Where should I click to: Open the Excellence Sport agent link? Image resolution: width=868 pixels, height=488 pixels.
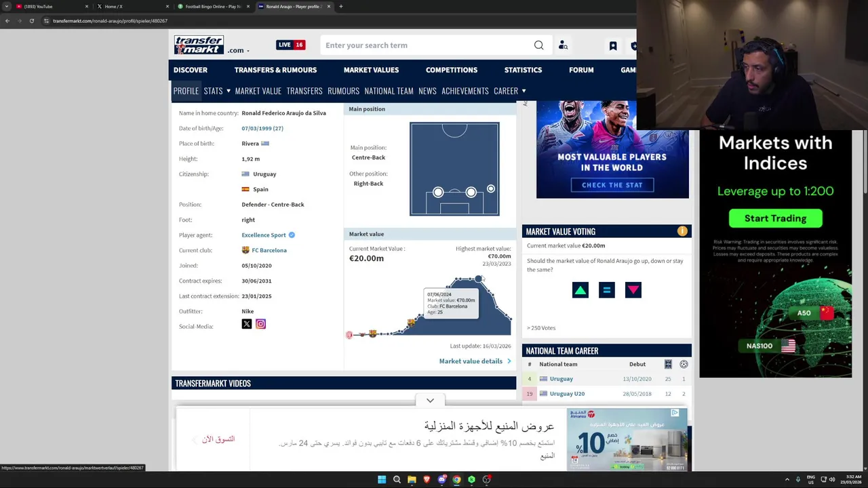pyautogui.click(x=264, y=235)
